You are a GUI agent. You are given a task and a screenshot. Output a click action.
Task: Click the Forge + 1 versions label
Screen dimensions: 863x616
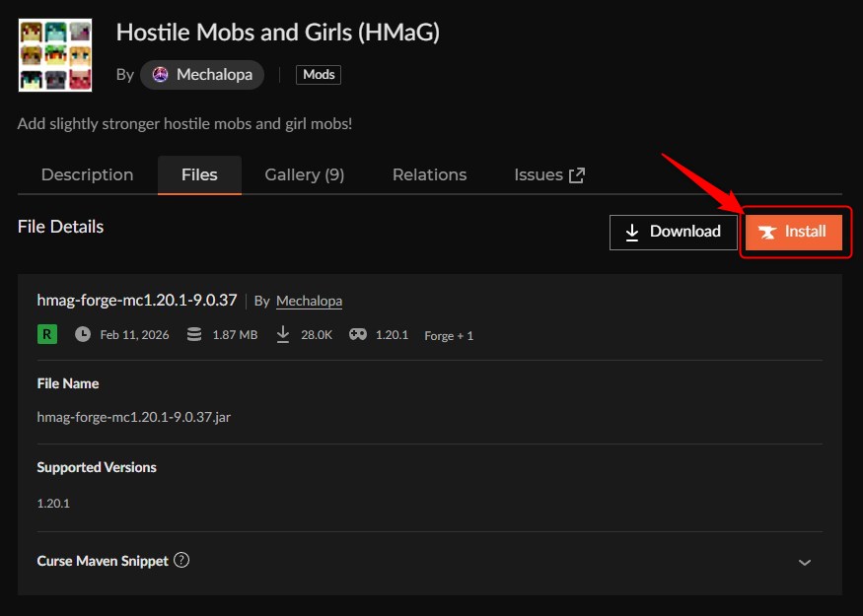click(x=449, y=335)
